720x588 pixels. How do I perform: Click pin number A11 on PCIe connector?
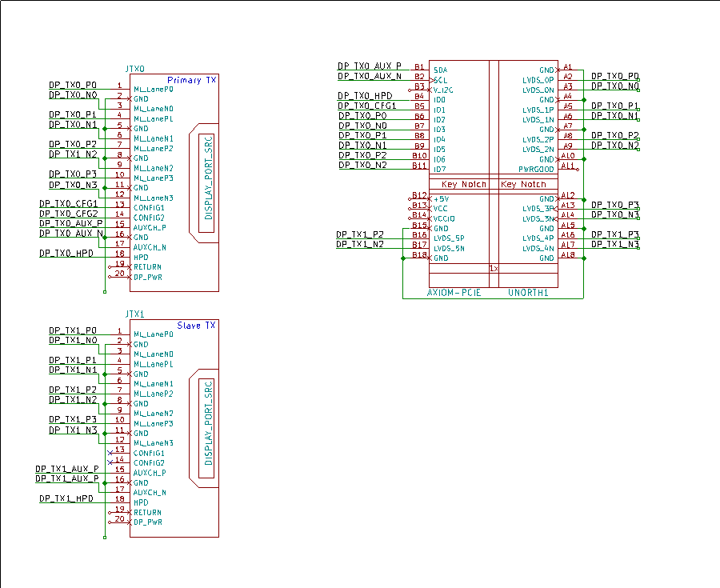(568, 166)
